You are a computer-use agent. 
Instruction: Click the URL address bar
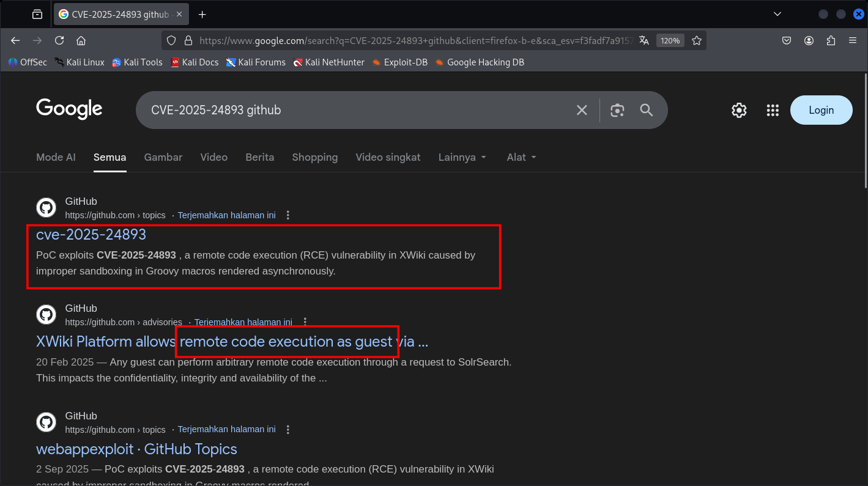(x=417, y=40)
